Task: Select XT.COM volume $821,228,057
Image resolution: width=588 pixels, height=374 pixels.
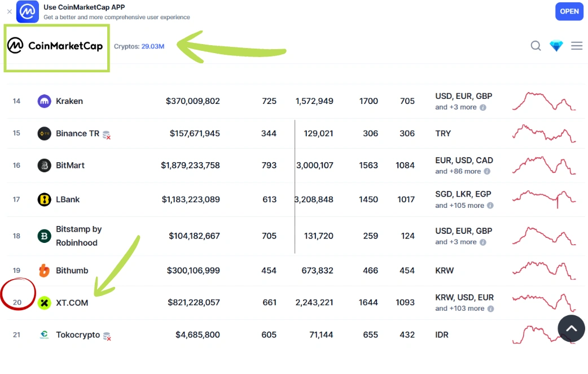Action: click(194, 302)
